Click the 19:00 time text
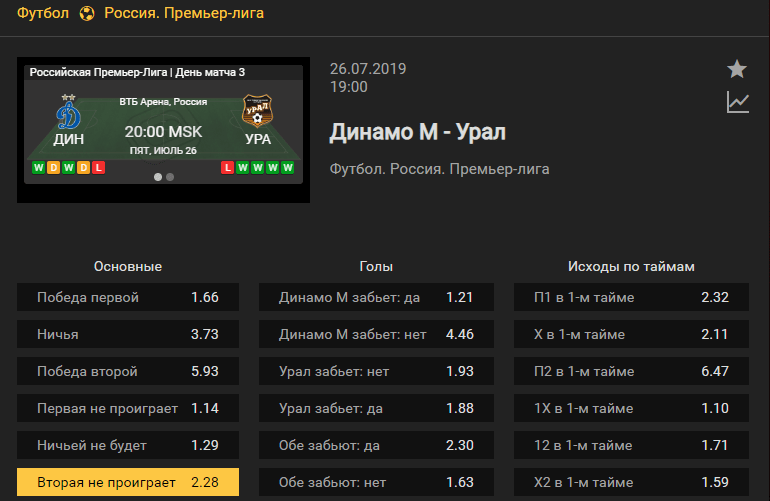Viewport: 770px width, 501px height. pyautogui.click(x=349, y=87)
